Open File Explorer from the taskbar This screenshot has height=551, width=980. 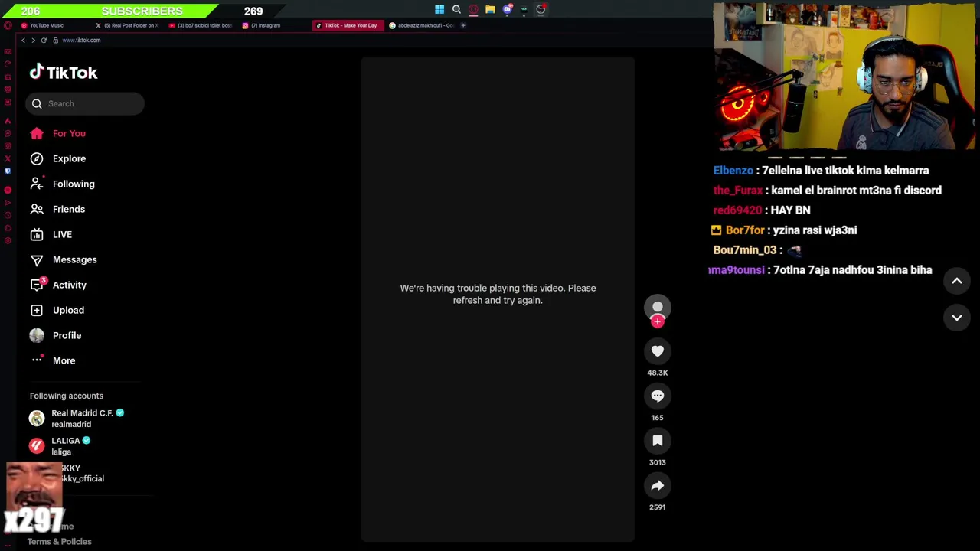490,9
